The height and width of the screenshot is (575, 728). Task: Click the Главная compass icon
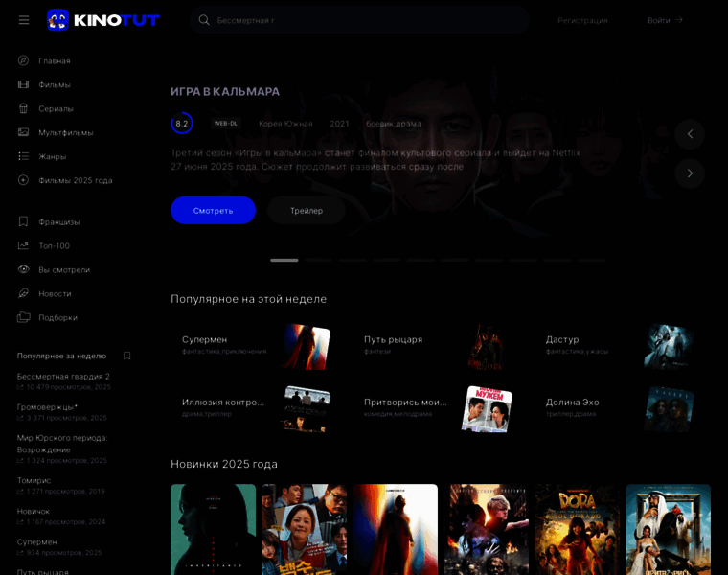[x=23, y=60]
